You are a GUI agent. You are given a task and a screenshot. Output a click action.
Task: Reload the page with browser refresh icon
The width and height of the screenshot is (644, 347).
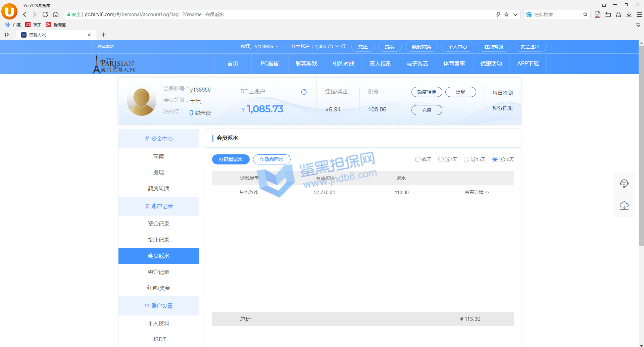coord(45,14)
